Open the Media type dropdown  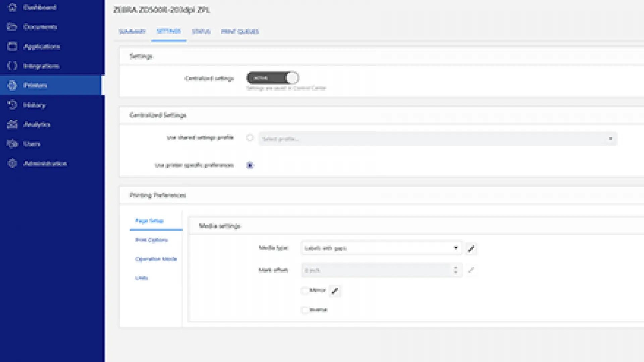(x=381, y=248)
